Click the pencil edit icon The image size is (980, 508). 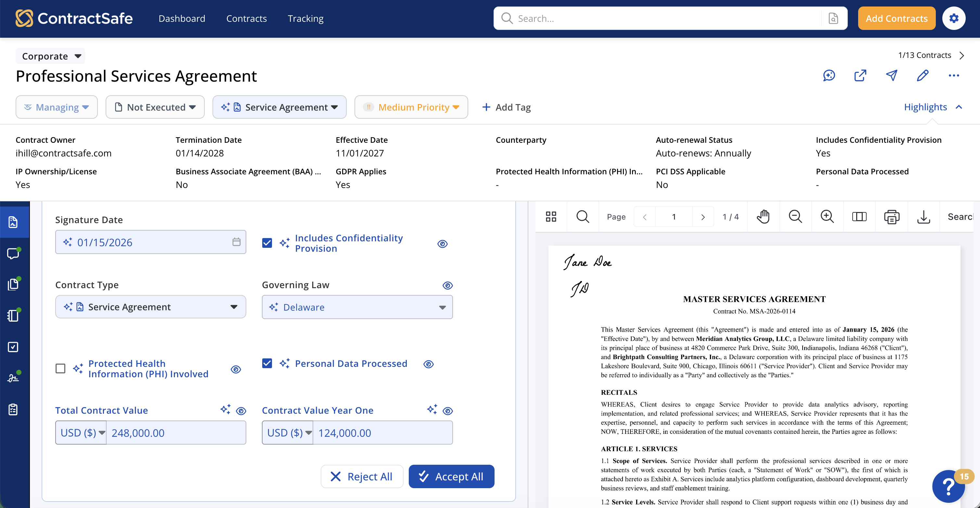tap(922, 75)
